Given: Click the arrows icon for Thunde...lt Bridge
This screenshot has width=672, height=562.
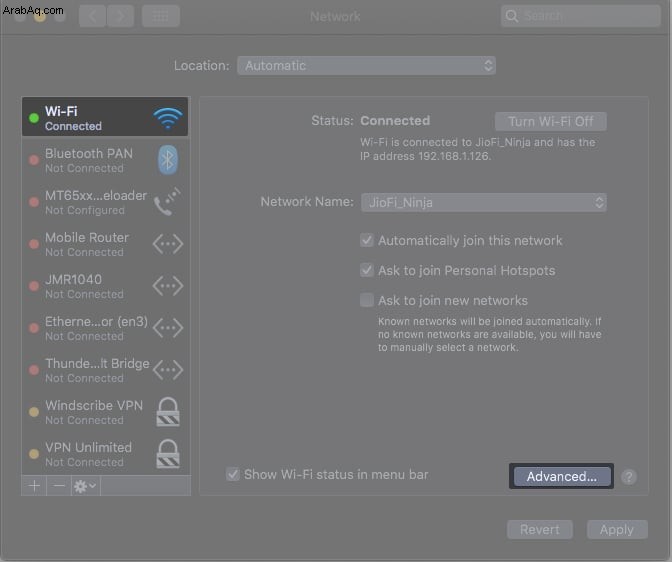Looking at the screenshot, I should click(168, 370).
